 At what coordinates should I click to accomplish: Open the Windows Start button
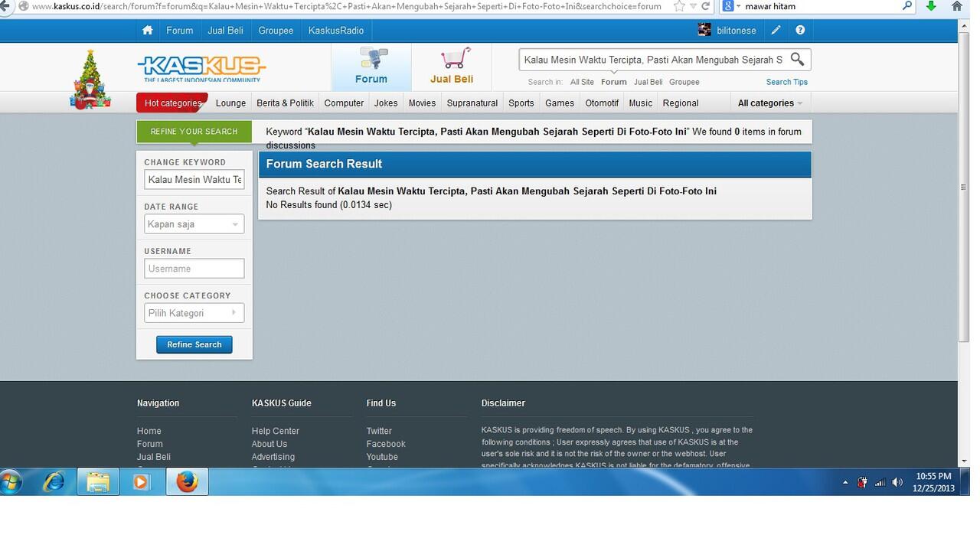(x=10, y=482)
